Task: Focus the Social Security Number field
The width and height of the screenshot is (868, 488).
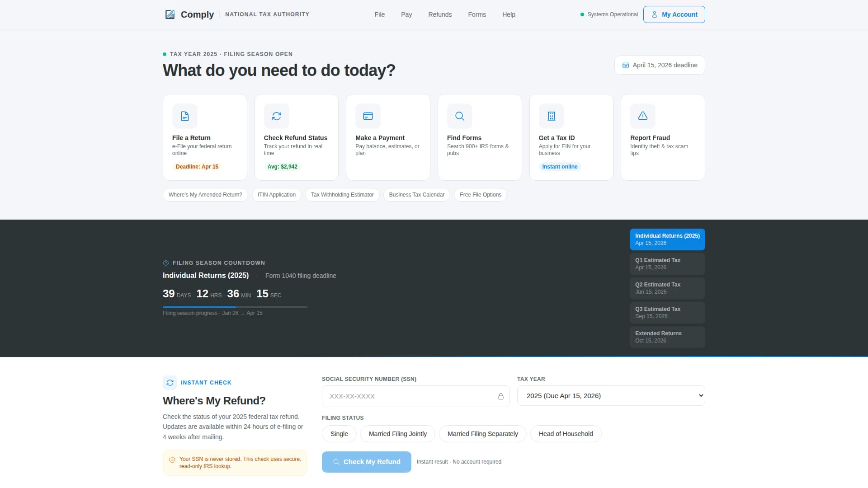Action: [415, 396]
